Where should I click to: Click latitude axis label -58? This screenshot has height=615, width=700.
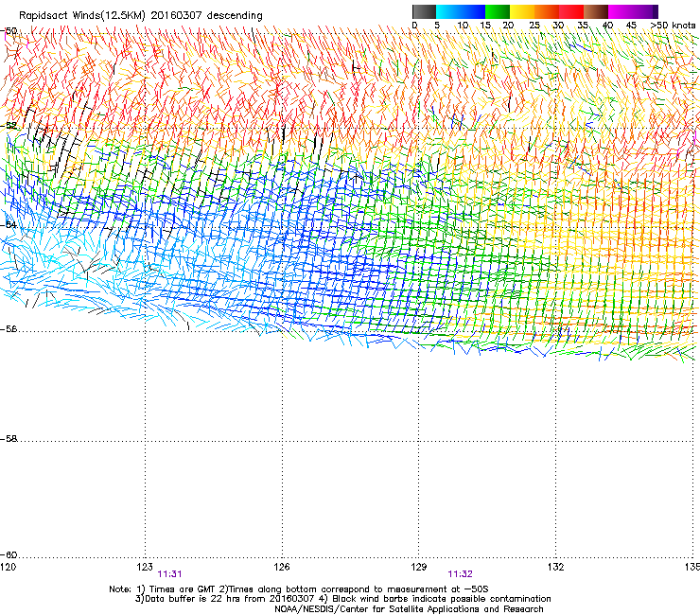point(9,439)
